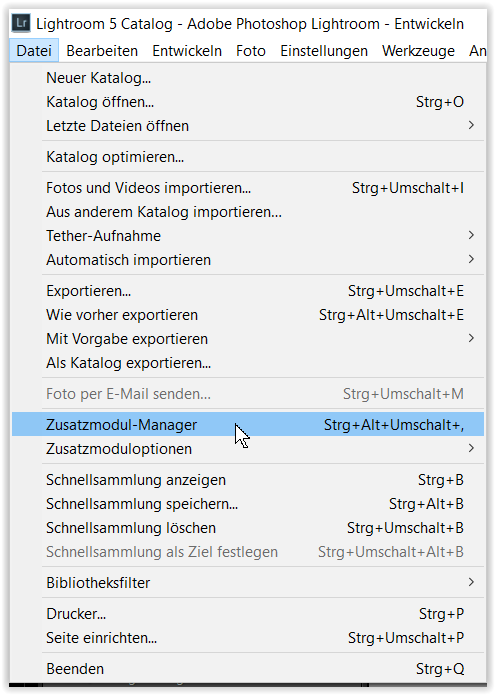Screen dimensions: 495x695
Task: Open the Einstellungen menu
Action: click(324, 51)
